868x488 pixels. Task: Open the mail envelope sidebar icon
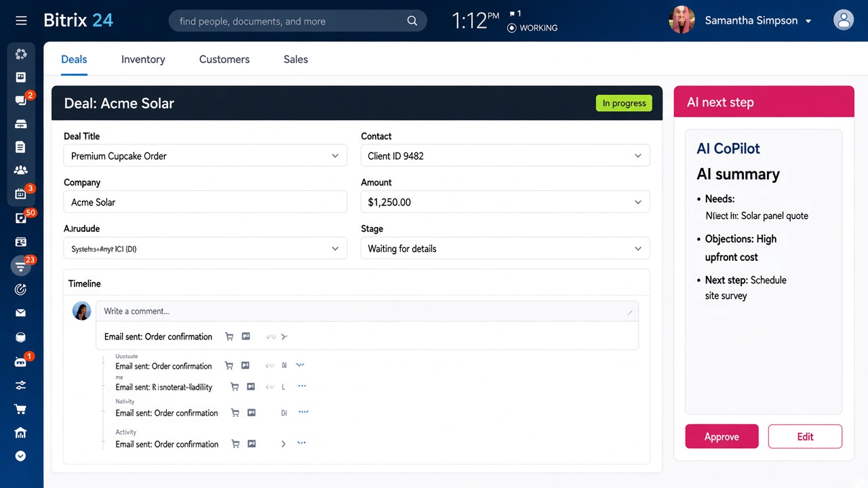click(x=21, y=313)
